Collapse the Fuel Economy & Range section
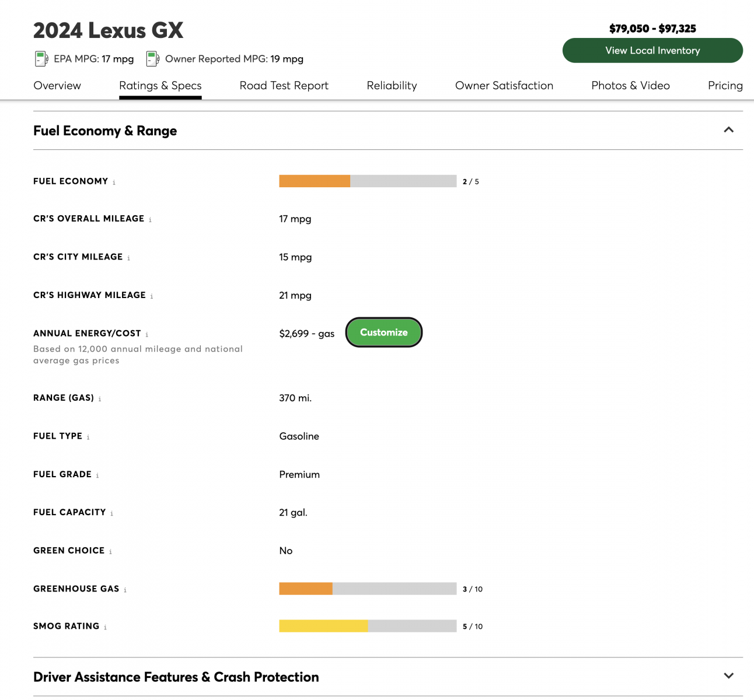This screenshot has height=700, width=754. (728, 130)
